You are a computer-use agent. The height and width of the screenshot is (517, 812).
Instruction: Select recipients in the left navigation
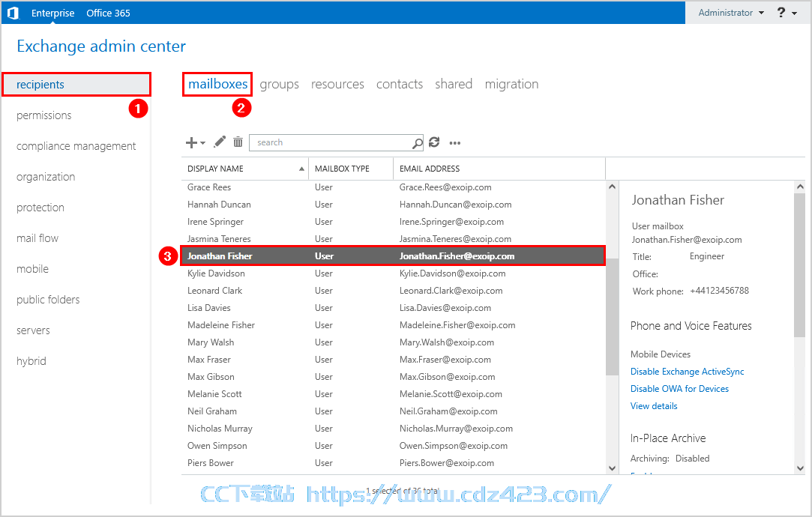point(76,85)
